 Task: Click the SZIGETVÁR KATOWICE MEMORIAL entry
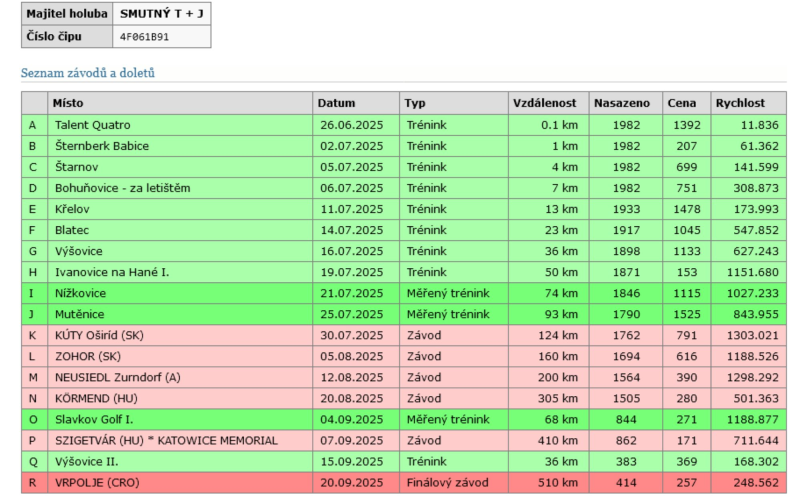tap(166, 440)
